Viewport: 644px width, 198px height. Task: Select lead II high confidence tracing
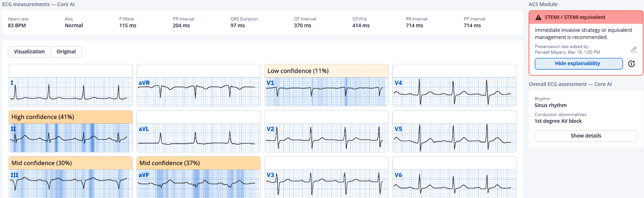[x=70, y=138]
